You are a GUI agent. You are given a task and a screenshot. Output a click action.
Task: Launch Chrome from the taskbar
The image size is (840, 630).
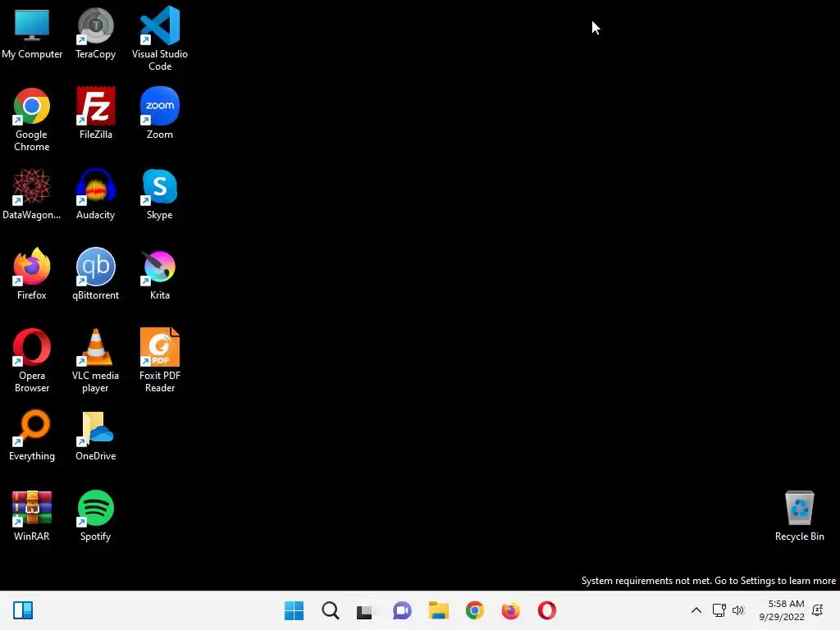pyautogui.click(x=475, y=610)
